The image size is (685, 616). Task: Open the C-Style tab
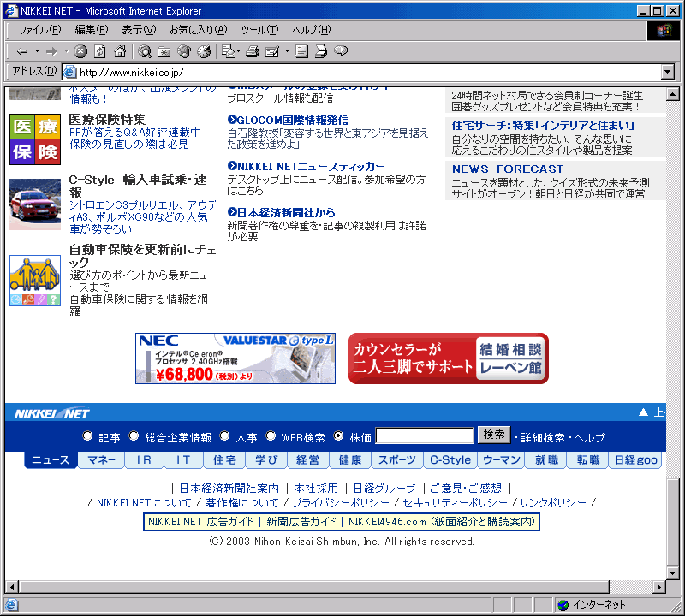coord(450,460)
